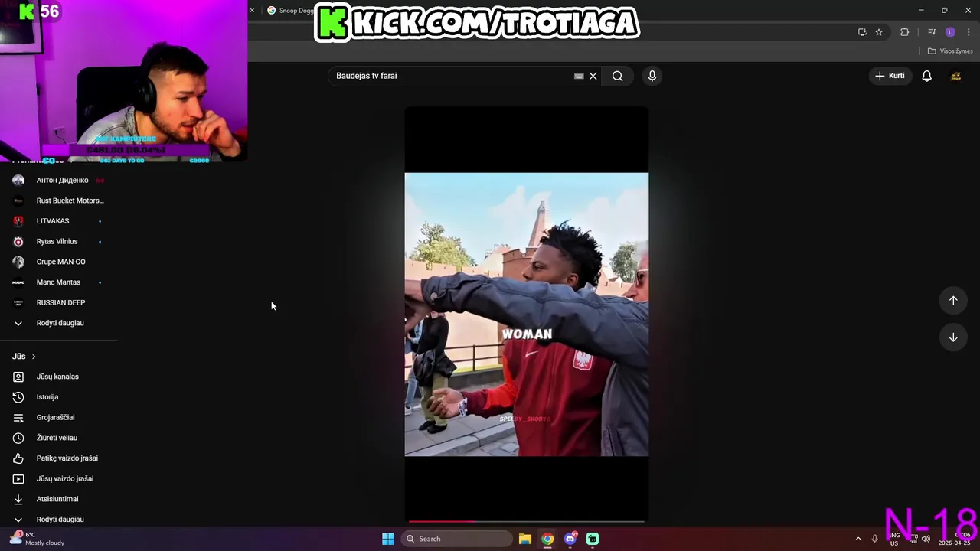Image resolution: width=980 pixels, height=551 pixels.
Task: Open Atsisiuntimai downloads
Action: pos(58,499)
